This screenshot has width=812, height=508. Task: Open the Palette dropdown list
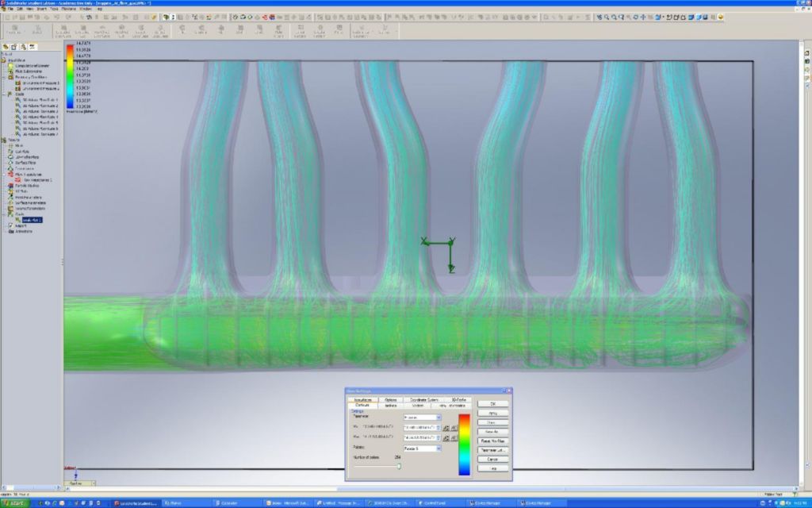pyautogui.click(x=438, y=448)
